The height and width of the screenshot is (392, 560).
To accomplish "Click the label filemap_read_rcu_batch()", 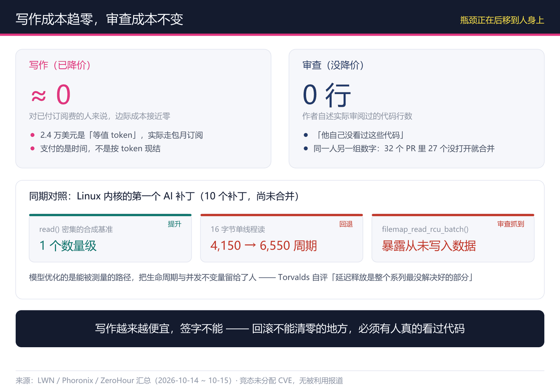I will (x=425, y=229).
